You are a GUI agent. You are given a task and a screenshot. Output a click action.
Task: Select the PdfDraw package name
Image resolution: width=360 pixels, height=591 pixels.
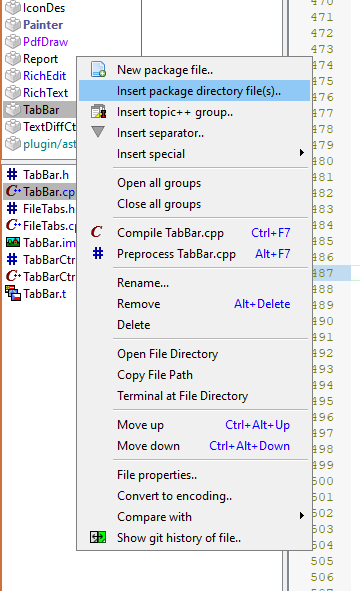46,42
